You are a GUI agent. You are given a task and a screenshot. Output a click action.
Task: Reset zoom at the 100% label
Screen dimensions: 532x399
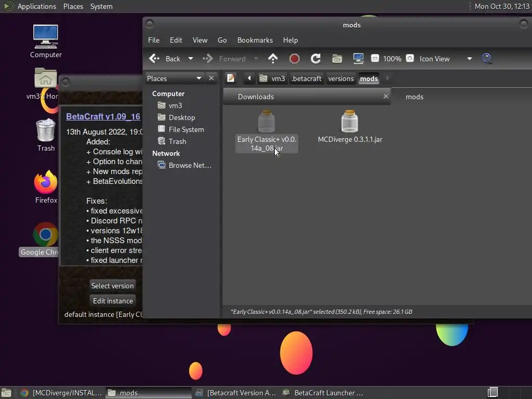pyautogui.click(x=392, y=59)
